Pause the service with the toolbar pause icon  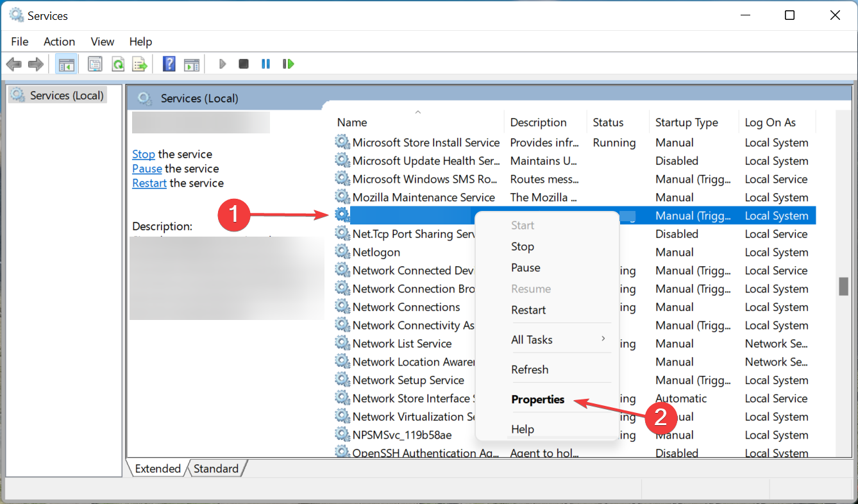265,64
